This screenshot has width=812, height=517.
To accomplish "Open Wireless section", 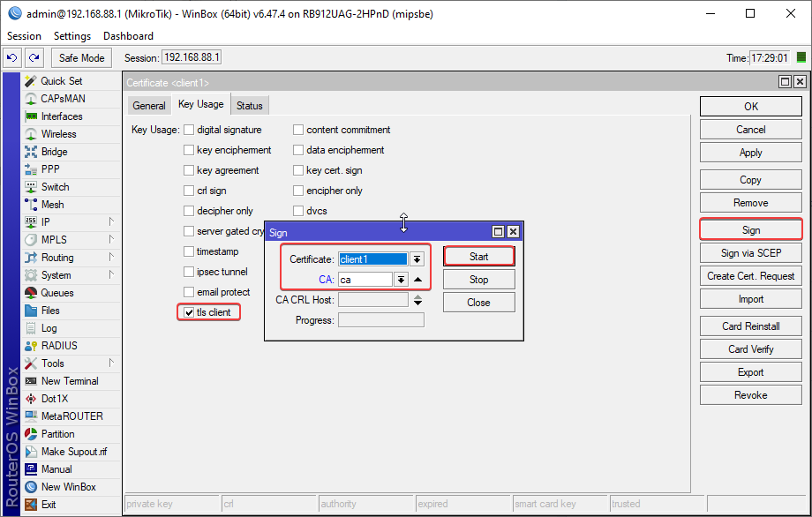I will (58, 134).
